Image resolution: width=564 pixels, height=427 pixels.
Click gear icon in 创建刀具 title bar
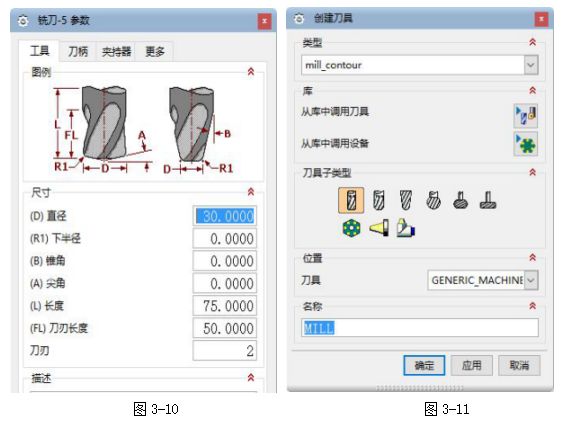[x=299, y=19]
